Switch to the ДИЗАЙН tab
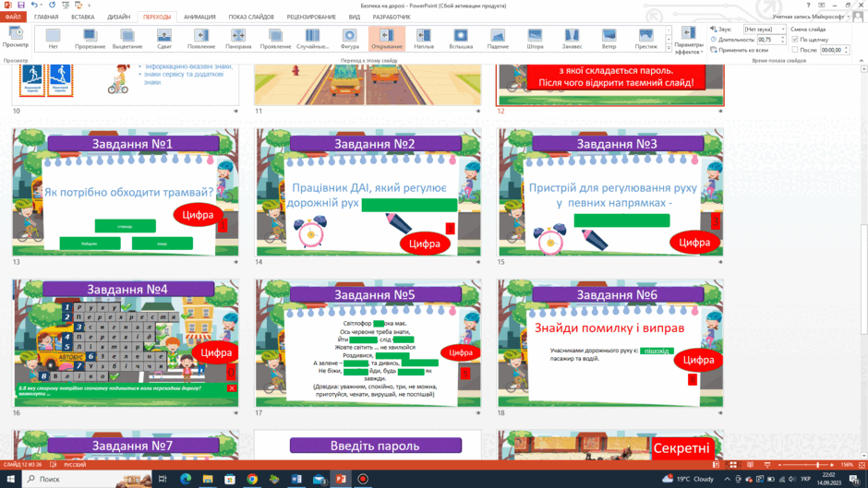Screen dimensions: 868x488 click(x=118, y=17)
